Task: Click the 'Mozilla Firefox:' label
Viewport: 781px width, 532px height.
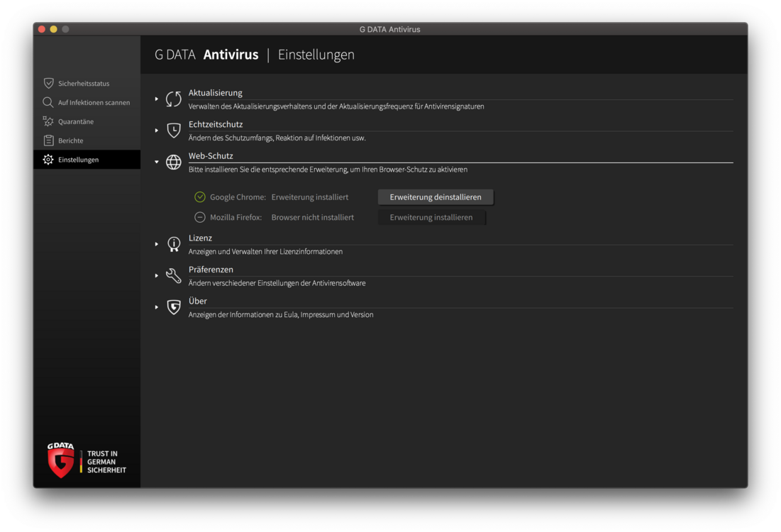Action: (x=236, y=217)
